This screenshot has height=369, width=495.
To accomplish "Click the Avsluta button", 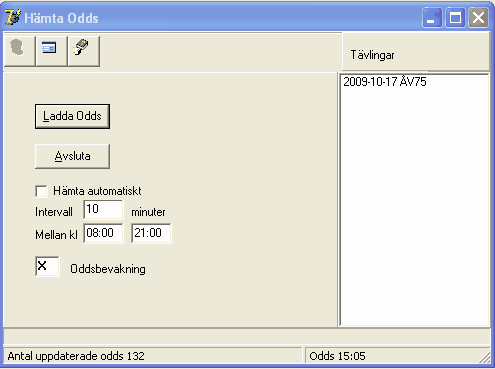I will pos(72,156).
